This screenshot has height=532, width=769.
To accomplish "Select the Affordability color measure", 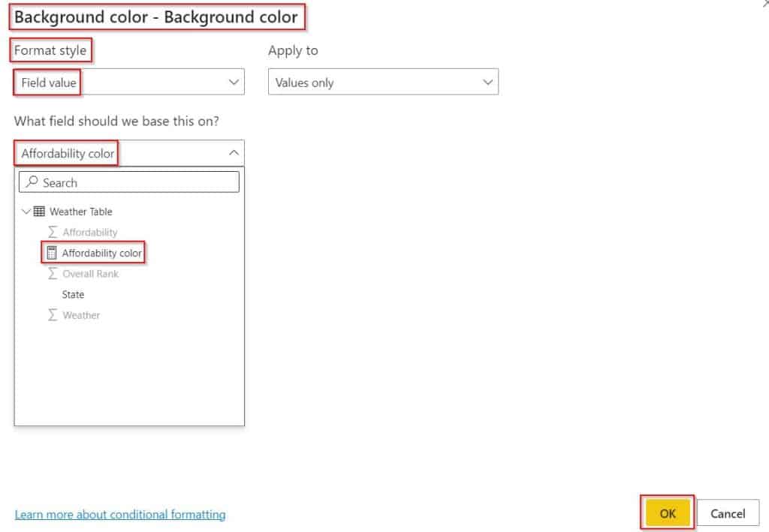I will click(x=101, y=253).
